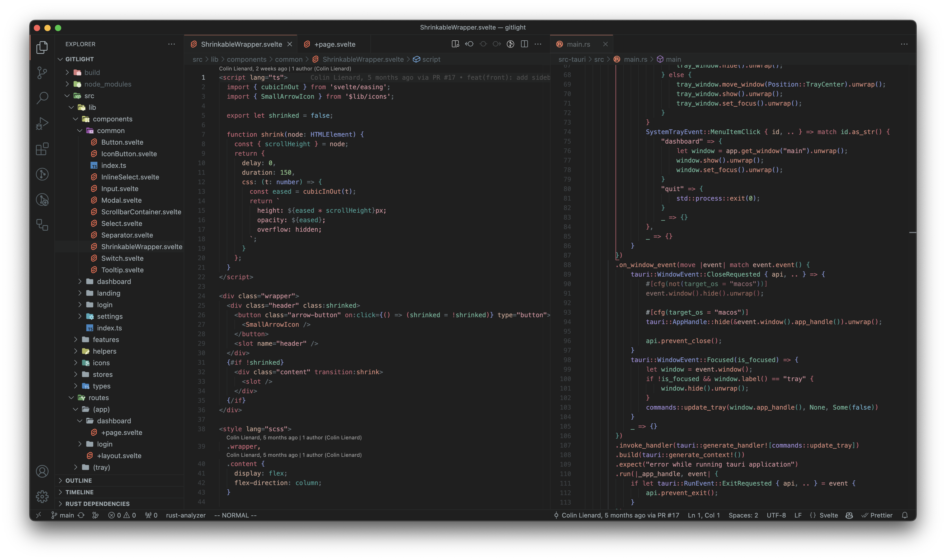
Task: Click the notifications bell in status bar
Action: (x=905, y=515)
